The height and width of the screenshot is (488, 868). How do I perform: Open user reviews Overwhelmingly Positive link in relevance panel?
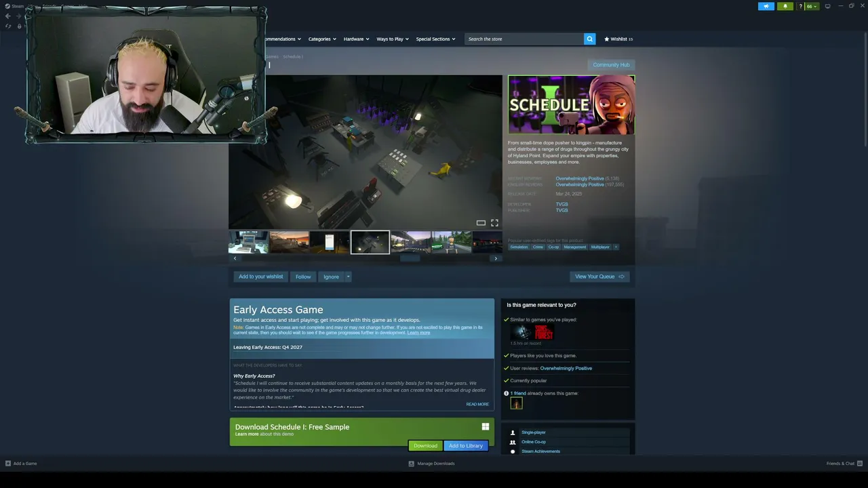566,368
